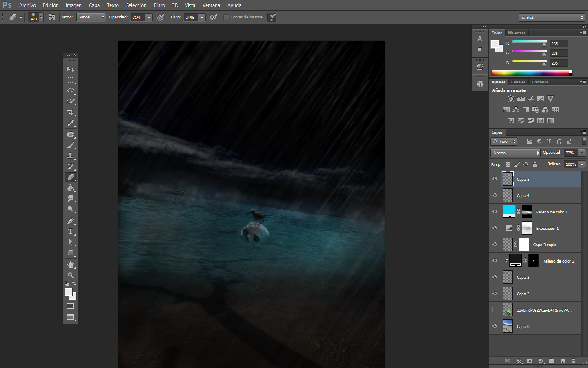Image resolution: width=588 pixels, height=368 pixels.
Task: Open the Selección menu
Action: (136, 5)
